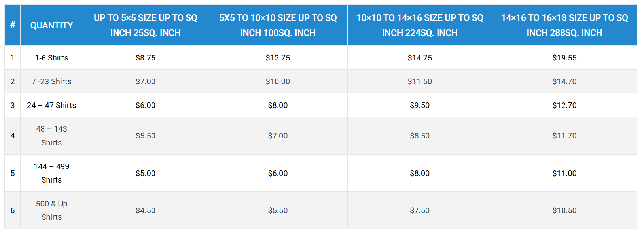Select the 500 & Up Shirts cell
This screenshot has width=644, height=236.
(51, 210)
